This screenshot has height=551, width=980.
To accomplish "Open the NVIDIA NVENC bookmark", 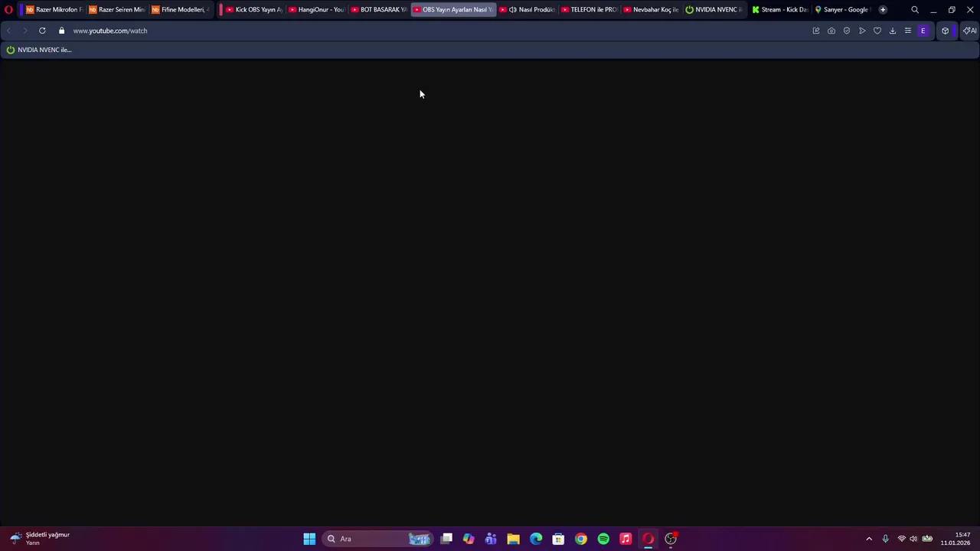I will pos(39,50).
